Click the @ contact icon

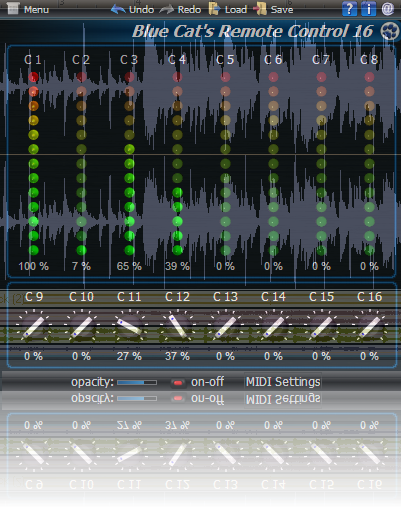(x=387, y=9)
